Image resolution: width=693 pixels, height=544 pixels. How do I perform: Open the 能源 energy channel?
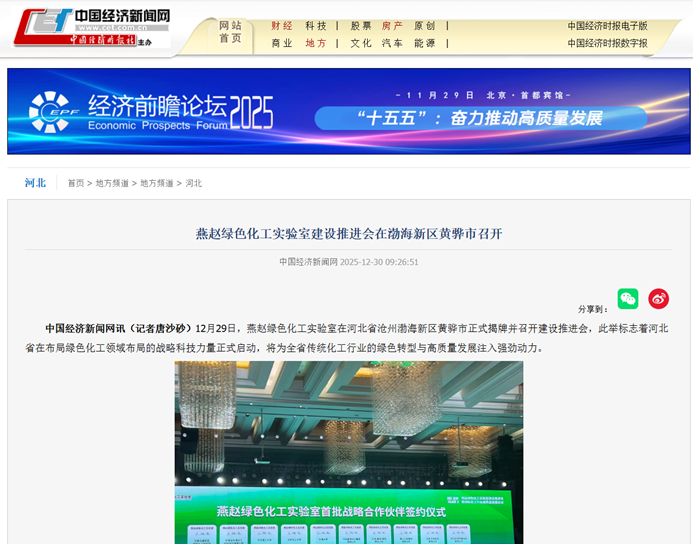[x=425, y=43]
